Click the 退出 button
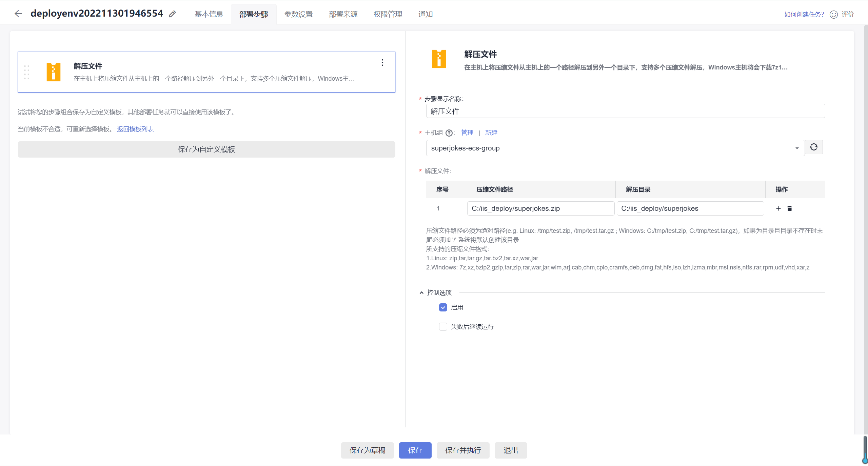 511,450
